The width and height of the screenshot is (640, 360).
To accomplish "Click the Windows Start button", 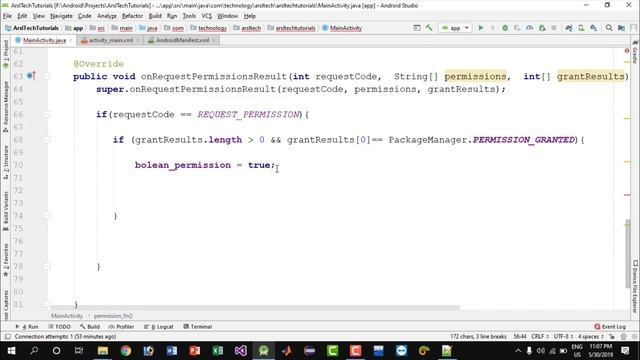I will pyautogui.click(x=11, y=351).
